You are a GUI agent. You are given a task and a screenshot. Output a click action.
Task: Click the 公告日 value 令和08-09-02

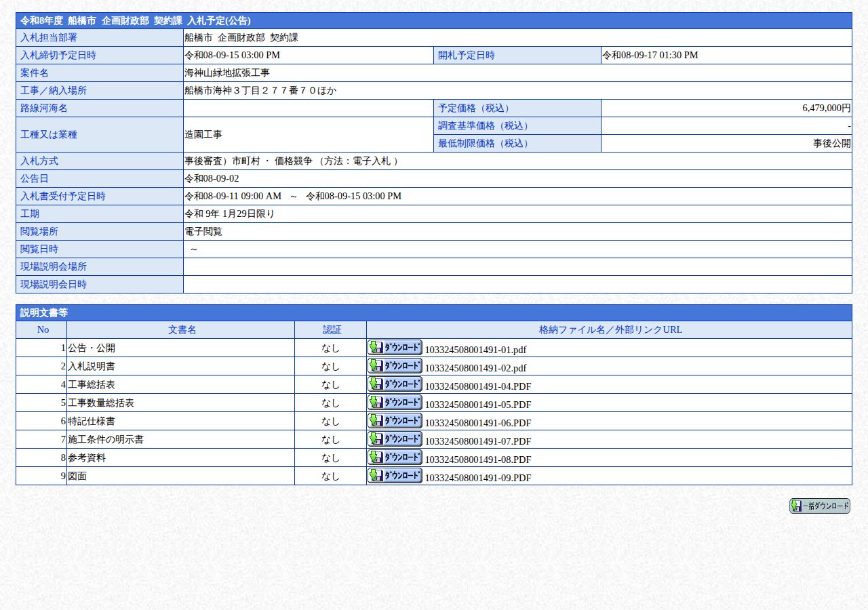click(x=212, y=178)
